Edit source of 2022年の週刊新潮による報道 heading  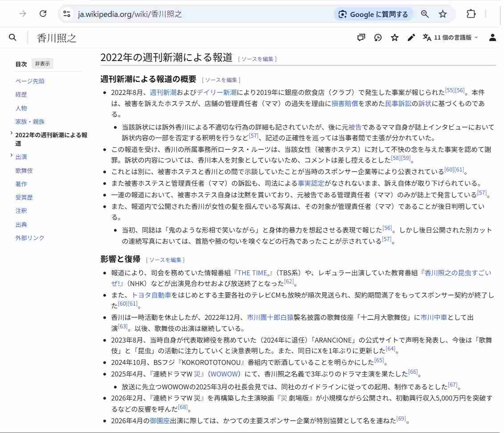point(257,59)
